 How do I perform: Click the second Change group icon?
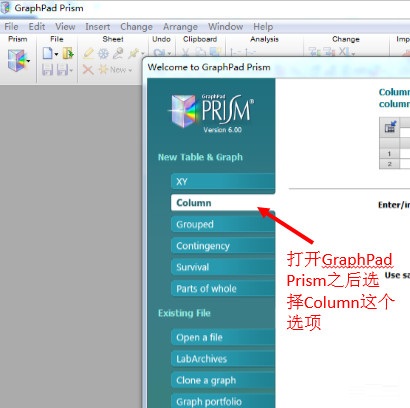[x=329, y=52]
